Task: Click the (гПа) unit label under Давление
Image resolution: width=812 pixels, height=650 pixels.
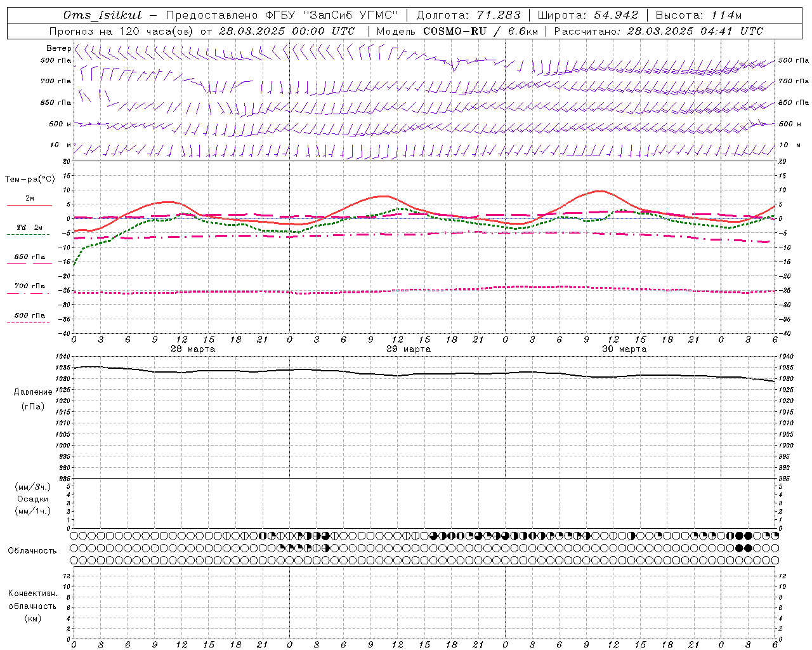Action: [32, 406]
